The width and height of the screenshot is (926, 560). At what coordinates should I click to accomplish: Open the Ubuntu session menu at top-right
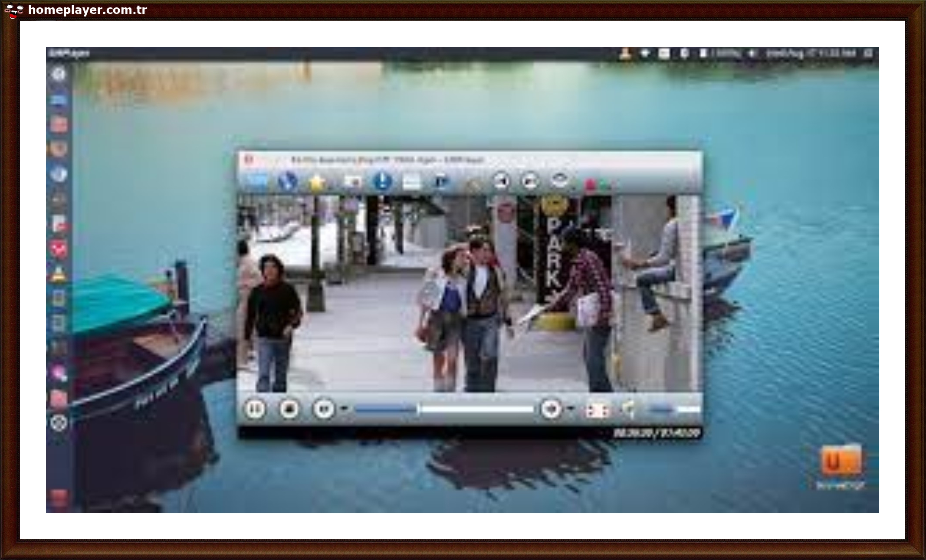point(868,53)
